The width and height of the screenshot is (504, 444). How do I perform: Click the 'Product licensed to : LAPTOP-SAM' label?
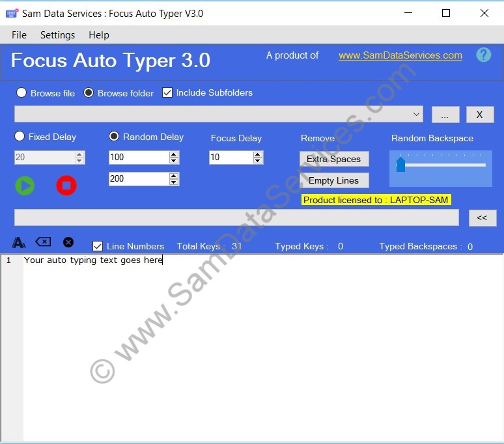pos(376,200)
